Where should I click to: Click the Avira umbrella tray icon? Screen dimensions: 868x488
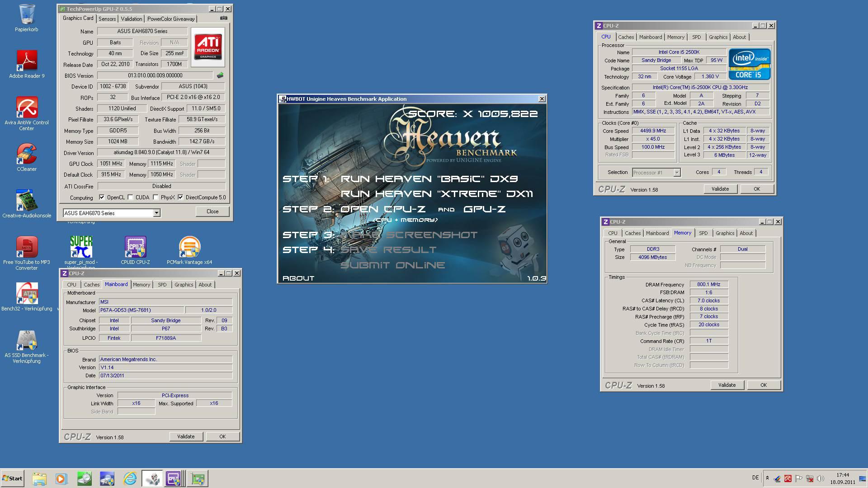788,479
